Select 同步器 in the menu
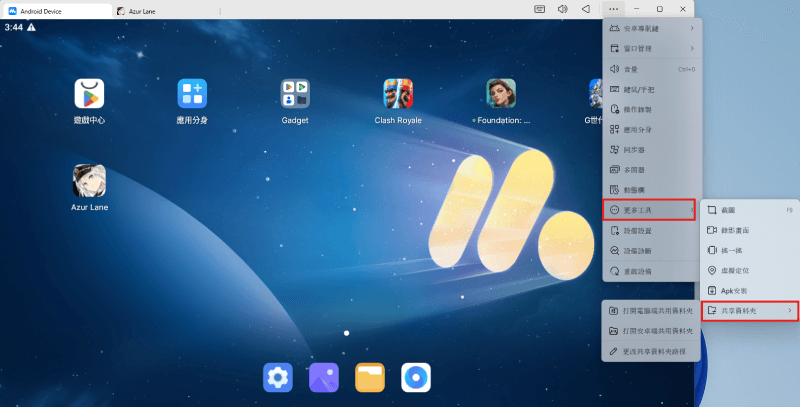Image resolution: width=800 pixels, height=407 pixels. [x=652, y=150]
